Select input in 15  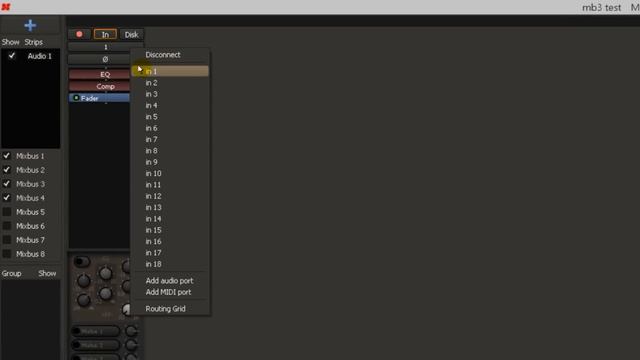pyautogui.click(x=171, y=230)
